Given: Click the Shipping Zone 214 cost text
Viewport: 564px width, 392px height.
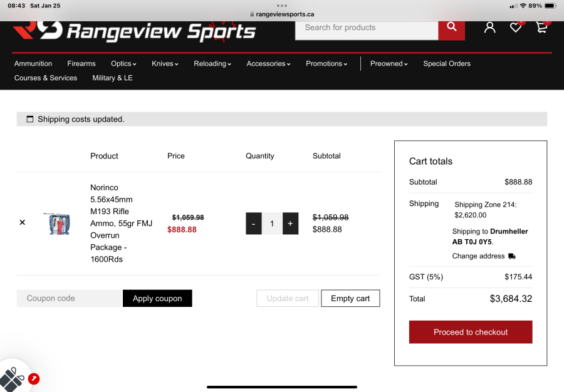Looking at the screenshot, I should [485, 210].
